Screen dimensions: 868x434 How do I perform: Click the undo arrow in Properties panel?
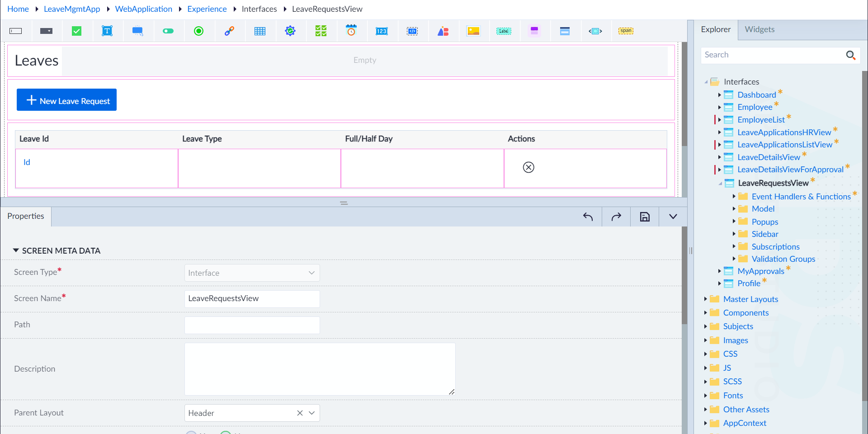(588, 217)
